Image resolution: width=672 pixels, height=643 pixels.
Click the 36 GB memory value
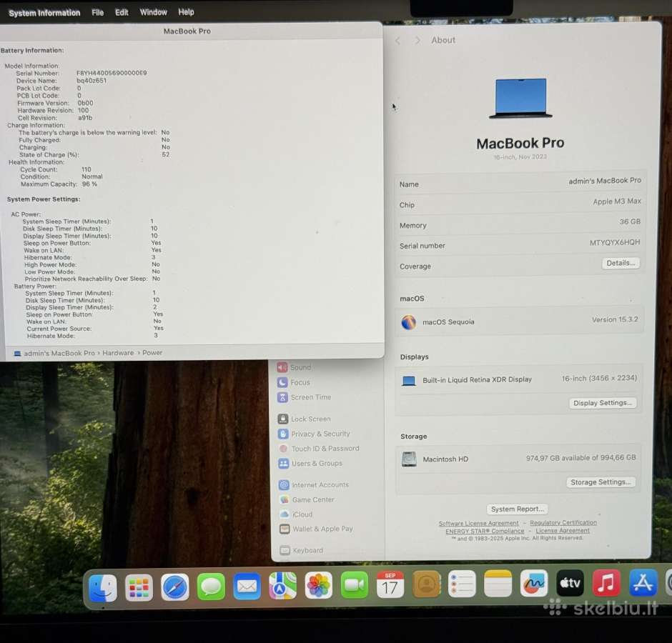click(x=630, y=222)
